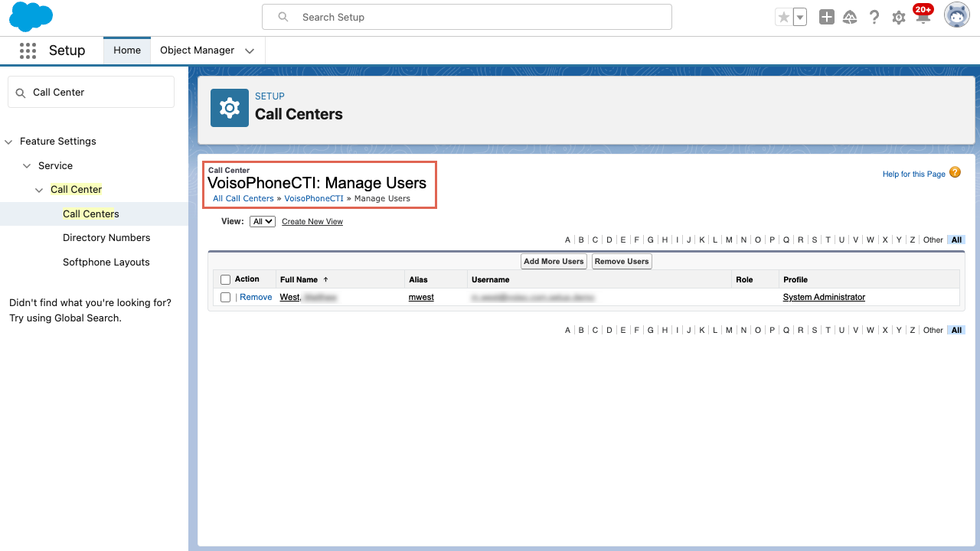The height and width of the screenshot is (551, 980).
Task: Filter by letter A in the top alphabet bar
Action: point(568,240)
